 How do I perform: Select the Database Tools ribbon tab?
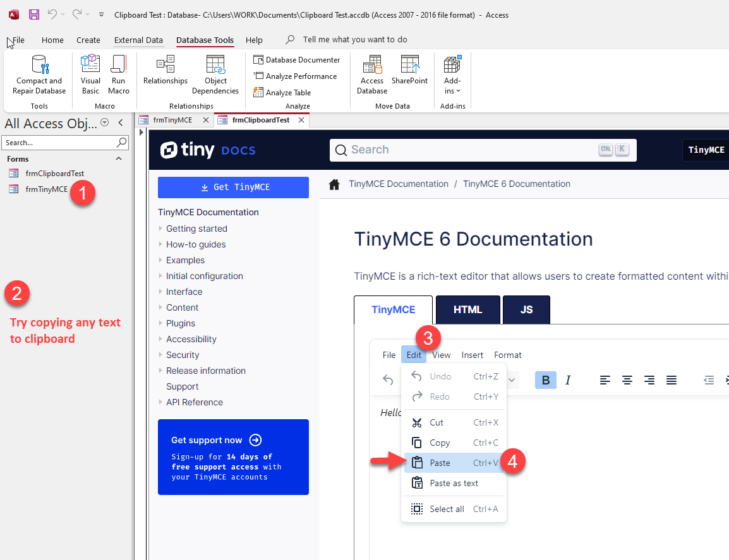tap(205, 40)
